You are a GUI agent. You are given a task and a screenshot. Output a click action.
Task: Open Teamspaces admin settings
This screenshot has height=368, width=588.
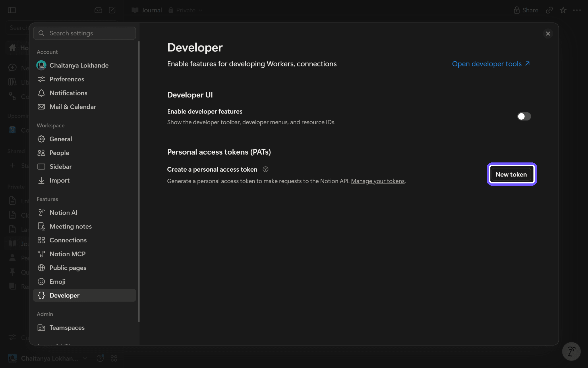point(84,327)
